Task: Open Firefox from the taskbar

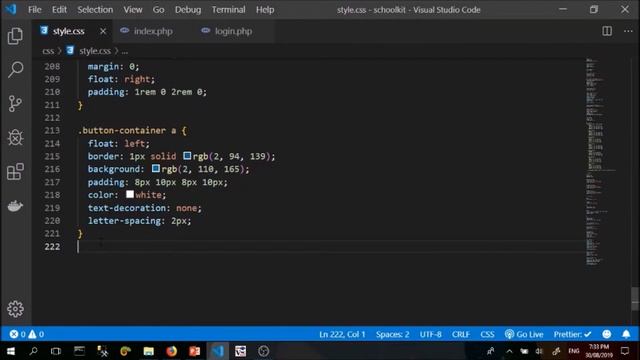Action: click(x=171, y=351)
